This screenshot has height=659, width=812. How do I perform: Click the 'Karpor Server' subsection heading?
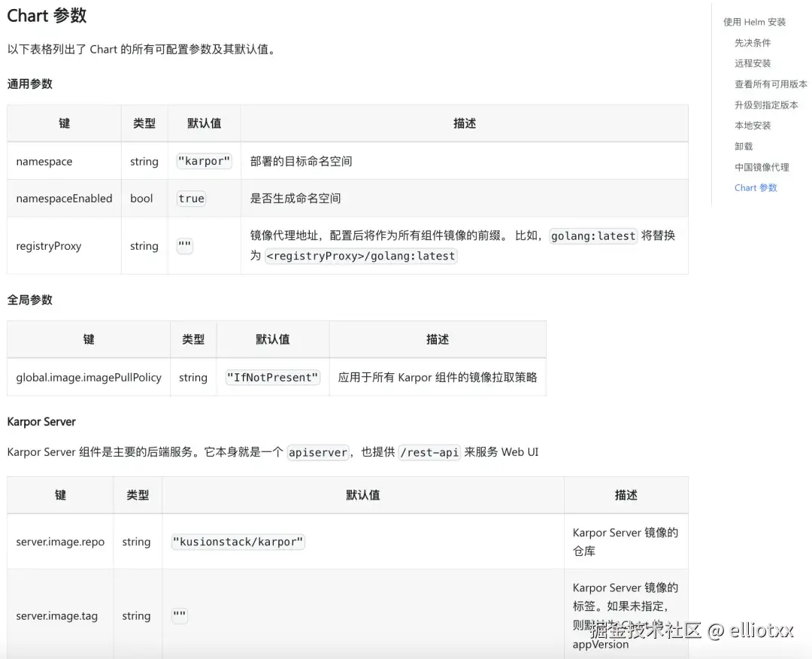(41, 422)
